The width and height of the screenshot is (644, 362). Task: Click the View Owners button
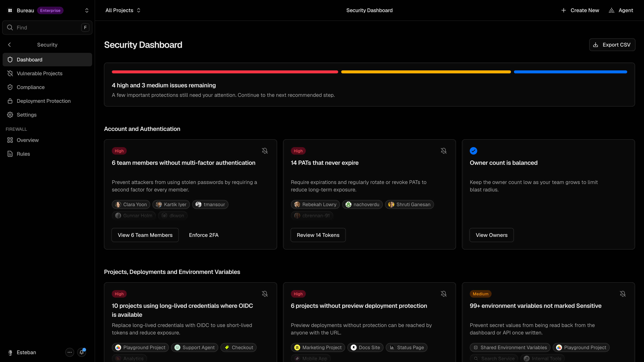click(x=492, y=235)
